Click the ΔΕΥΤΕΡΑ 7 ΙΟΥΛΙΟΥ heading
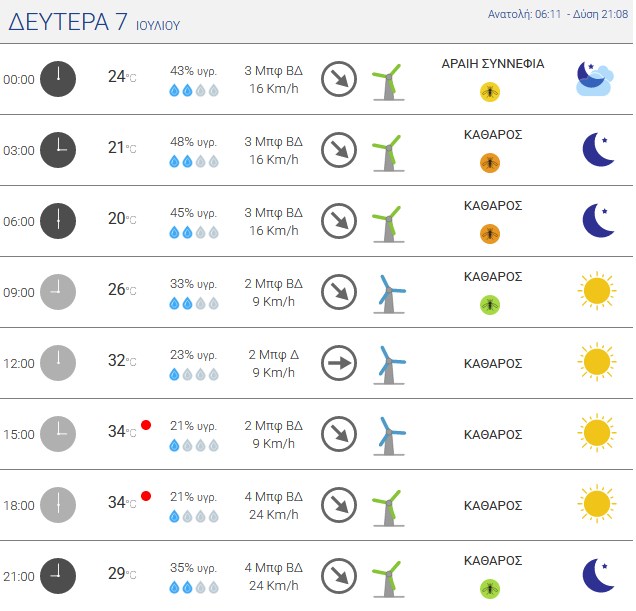Image resolution: width=636 pixels, height=611 pixels. 94,22
